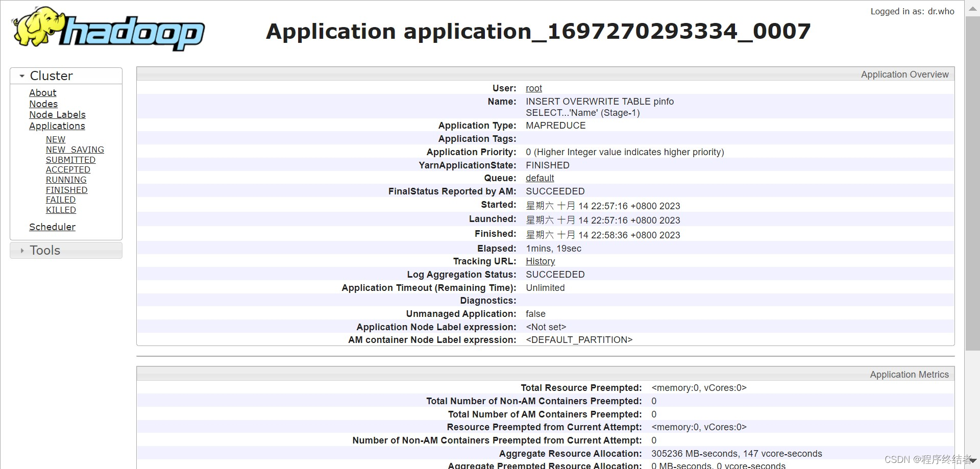Filter applications by KILLED state
Image resolution: width=980 pixels, height=469 pixels.
(x=61, y=210)
